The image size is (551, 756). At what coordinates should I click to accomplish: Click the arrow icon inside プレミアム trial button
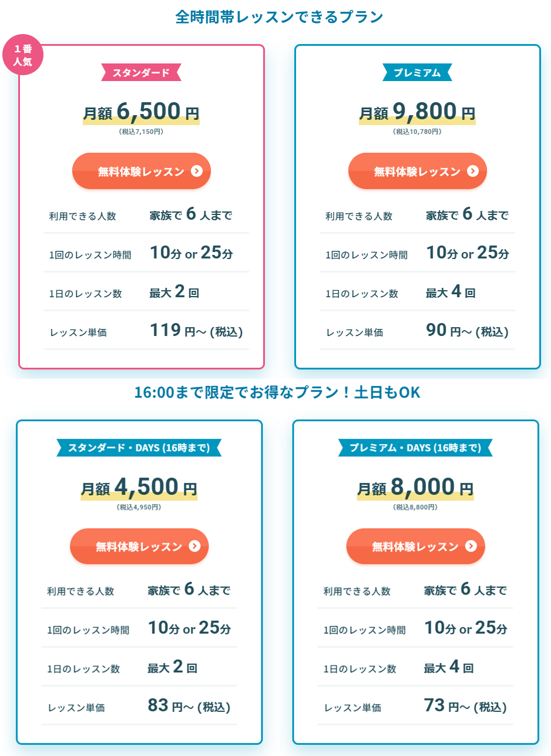(472, 171)
